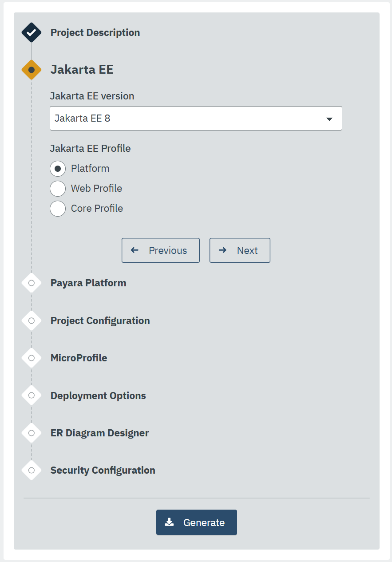Click the Project Description checkmark step icon
This screenshot has width=392, height=562.
tap(31, 32)
